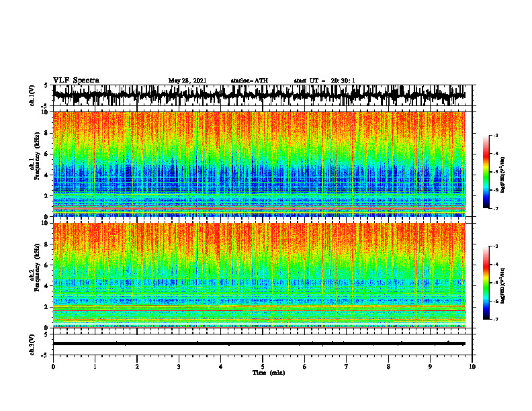Click the ch.1 colorbar log(PSD) unit label
532x411 pixels.
pos(503,175)
